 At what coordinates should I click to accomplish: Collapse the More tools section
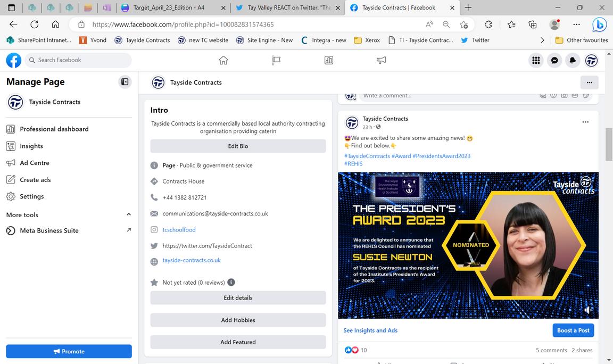(129, 214)
